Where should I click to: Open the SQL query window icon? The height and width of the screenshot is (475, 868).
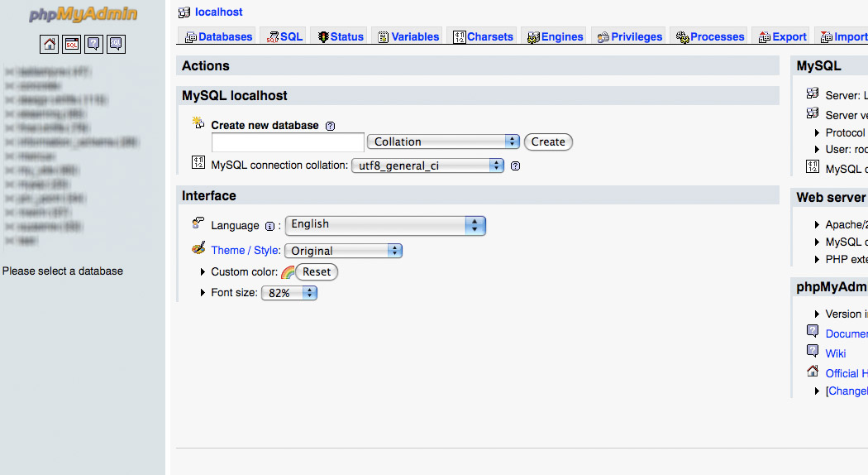pyautogui.click(x=71, y=44)
